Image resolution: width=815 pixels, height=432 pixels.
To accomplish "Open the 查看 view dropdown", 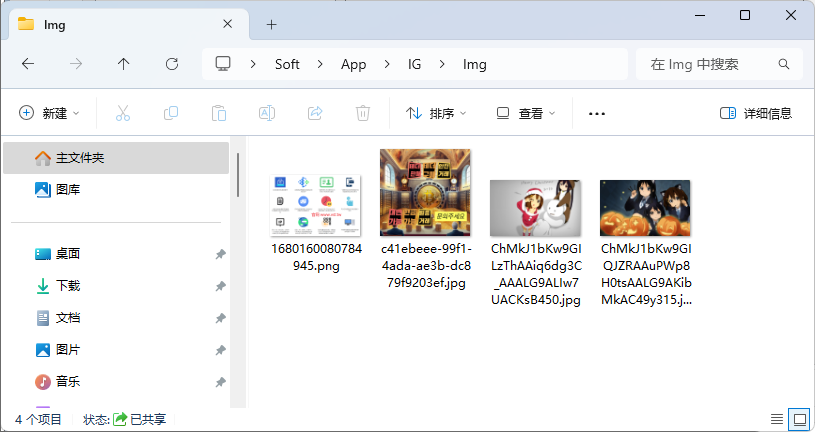I will coord(526,113).
